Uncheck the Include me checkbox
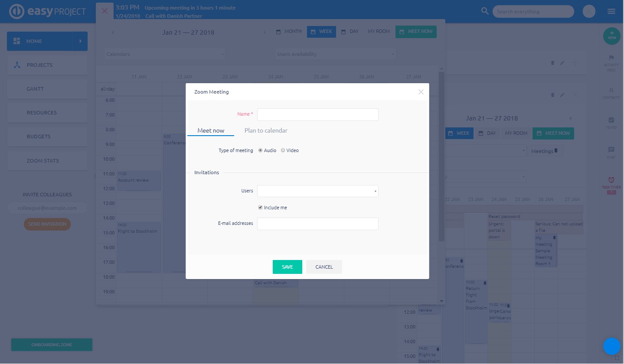 pyautogui.click(x=261, y=208)
